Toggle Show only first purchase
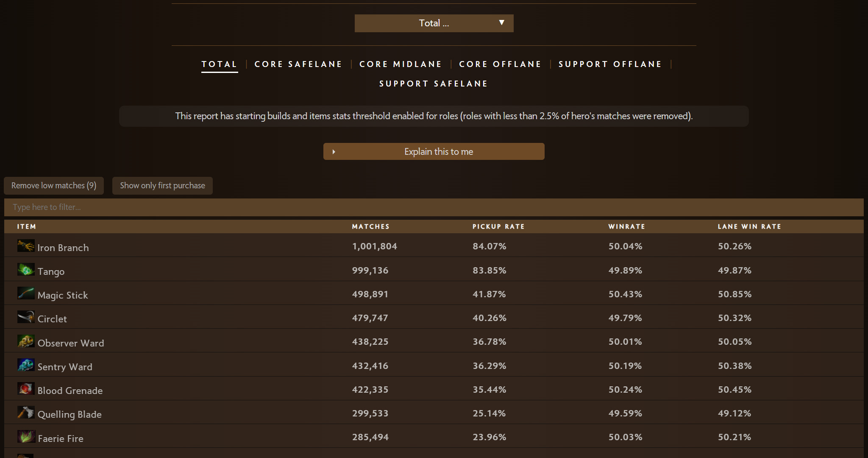868x458 pixels. coord(162,186)
